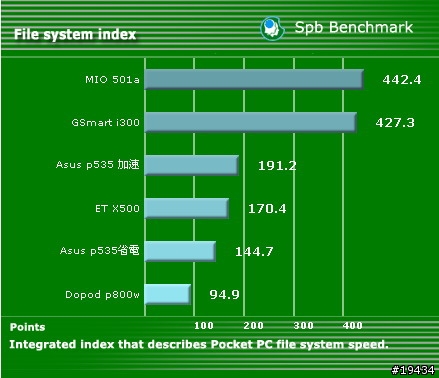Click the 200 axis tick label
439x378 pixels.
pos(253,326)
